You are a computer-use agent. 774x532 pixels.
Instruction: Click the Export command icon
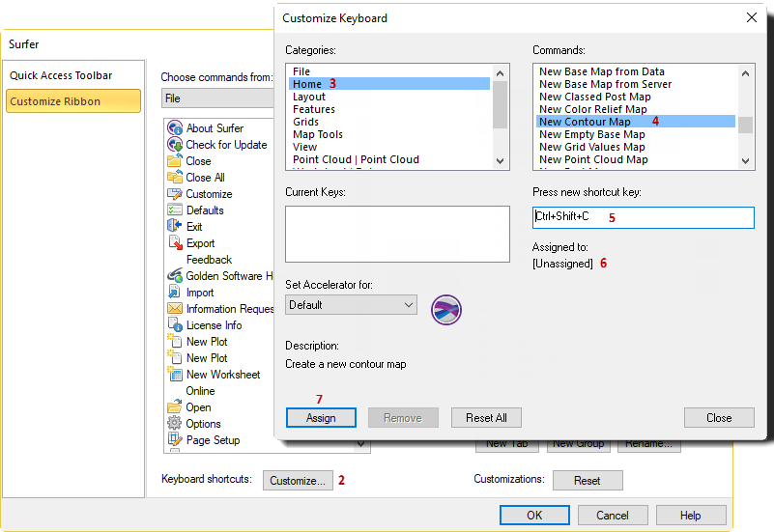(176, 242)
